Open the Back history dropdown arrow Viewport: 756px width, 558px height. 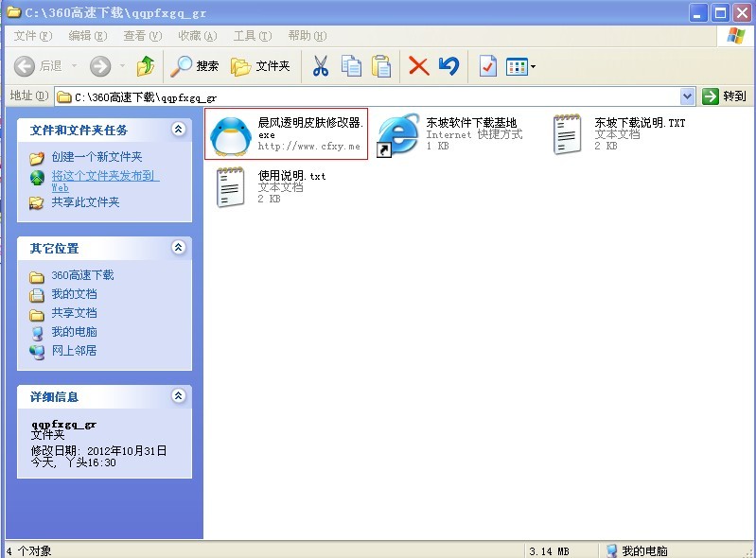[74, 65]
